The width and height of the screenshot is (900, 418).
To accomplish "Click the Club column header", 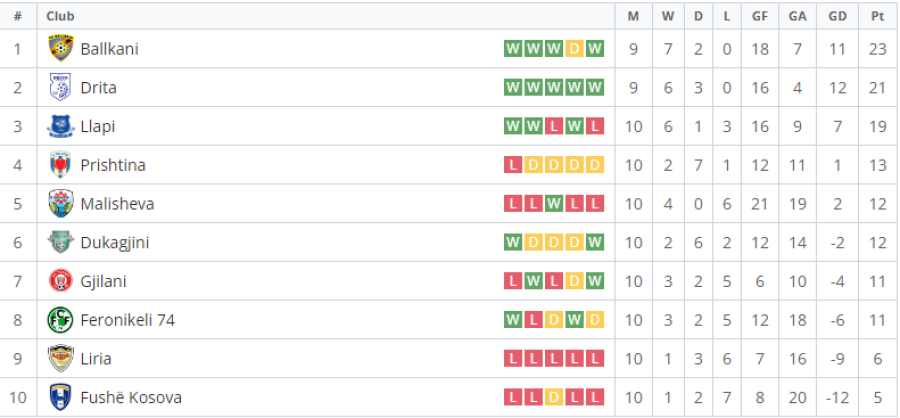I will [60, 16].
